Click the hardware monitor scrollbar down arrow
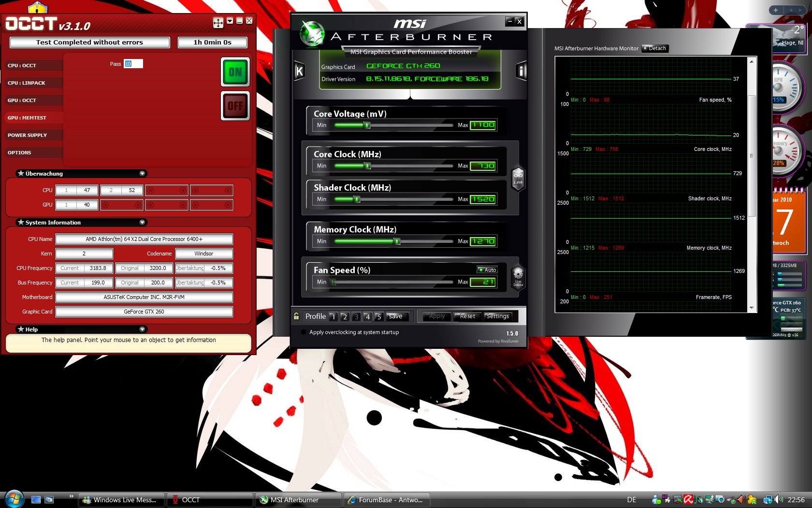The width and height of the screenshot is (812, 508). point(752,308)
